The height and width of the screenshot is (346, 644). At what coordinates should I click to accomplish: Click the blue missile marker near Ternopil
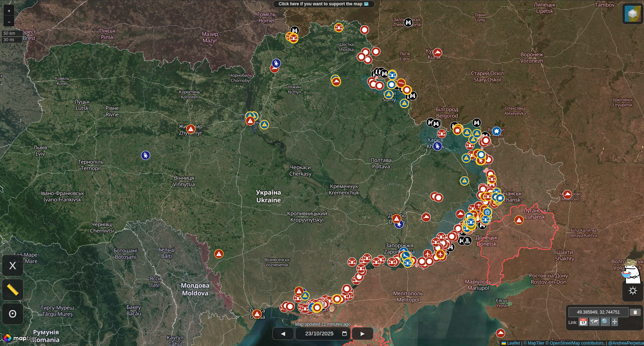coord(145,155)
